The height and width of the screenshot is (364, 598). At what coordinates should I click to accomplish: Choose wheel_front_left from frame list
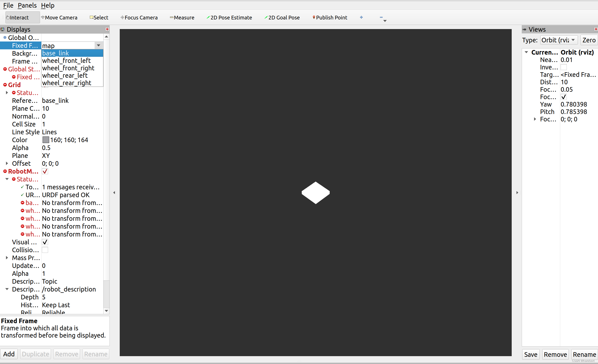[x=72, y=61]
